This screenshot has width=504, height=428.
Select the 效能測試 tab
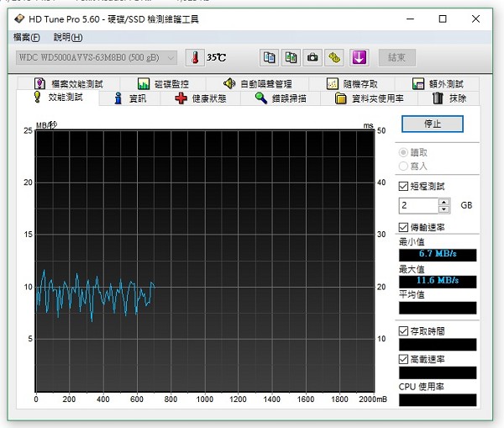(58, 98)
